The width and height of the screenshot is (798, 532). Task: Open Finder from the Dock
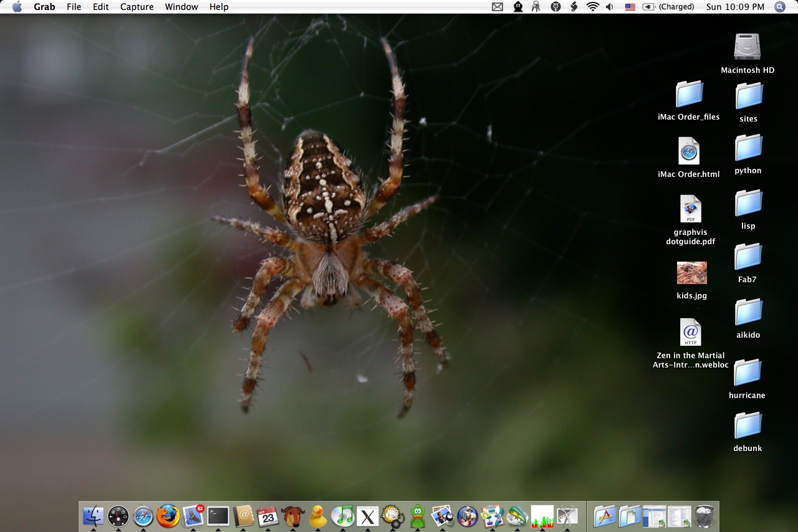[x=94, y=516]
